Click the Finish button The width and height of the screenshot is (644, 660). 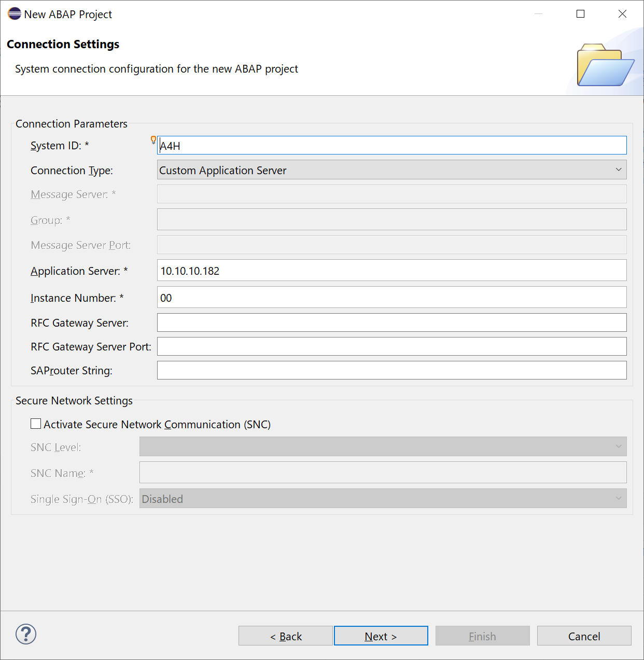tap(482, 636)
